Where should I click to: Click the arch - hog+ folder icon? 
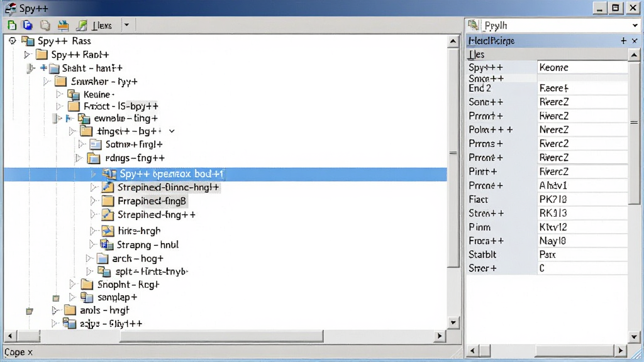[103, 258]
